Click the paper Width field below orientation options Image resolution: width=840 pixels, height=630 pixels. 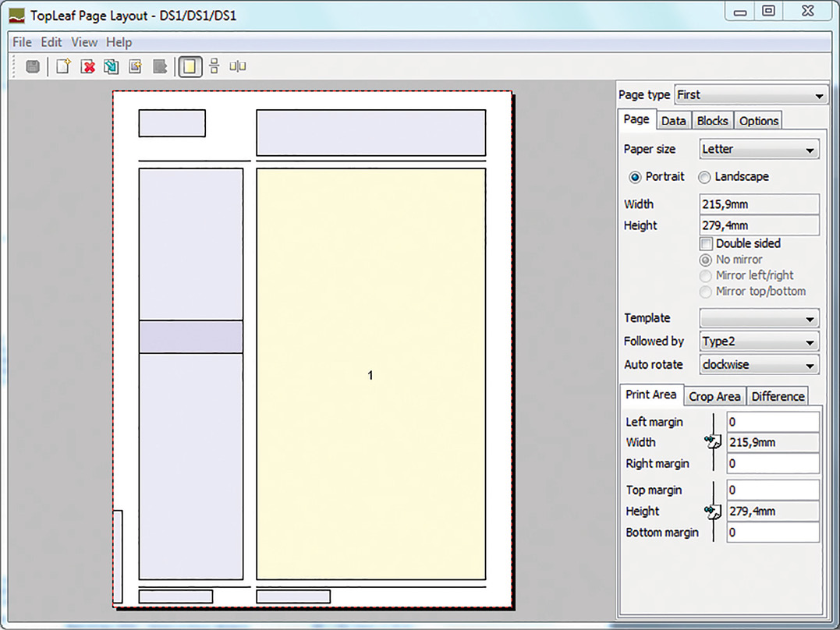point(759,204)
